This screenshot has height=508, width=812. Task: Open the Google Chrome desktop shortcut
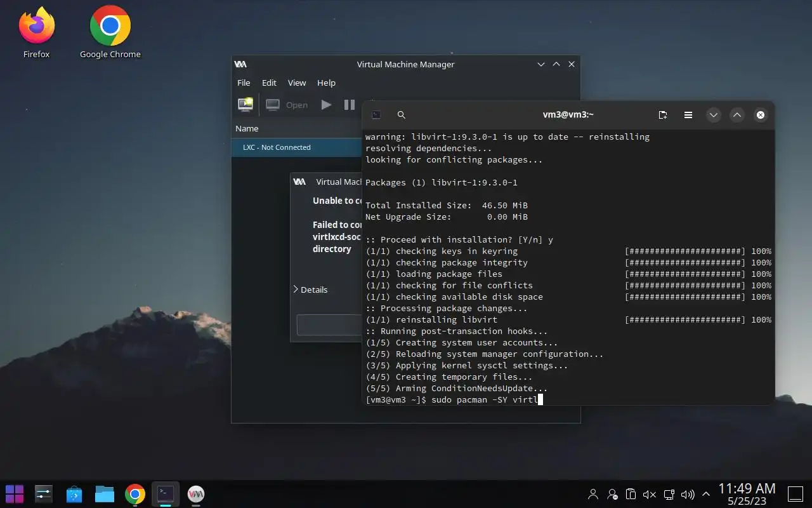tap(110, 32)
